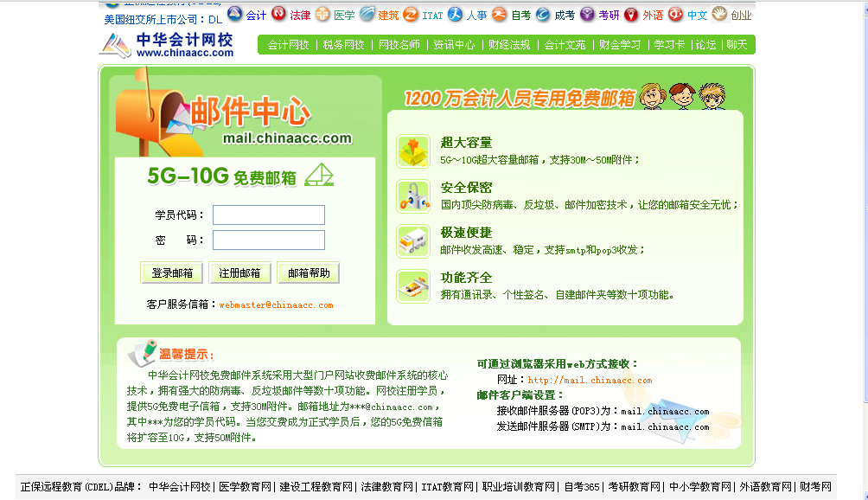Image resolution: width=868 pixels, height=500 pixels.
Task: Click the 考研 text link at top
Action: 609,16
